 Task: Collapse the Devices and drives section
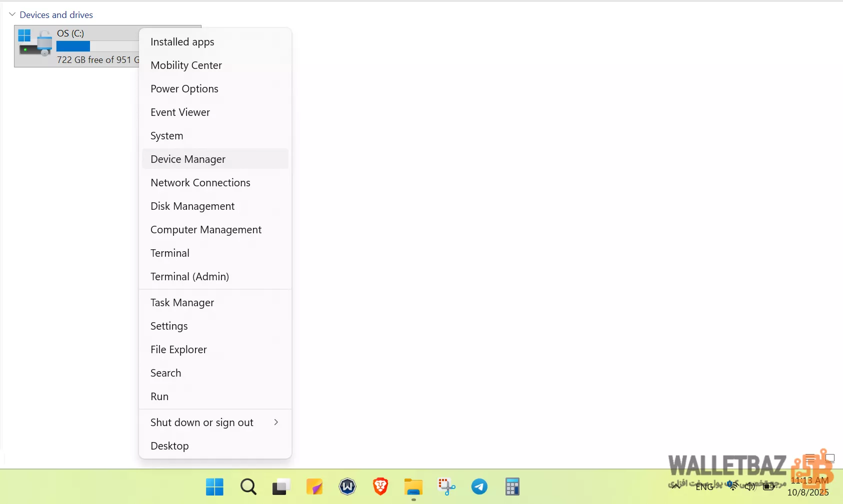point(12,14)
